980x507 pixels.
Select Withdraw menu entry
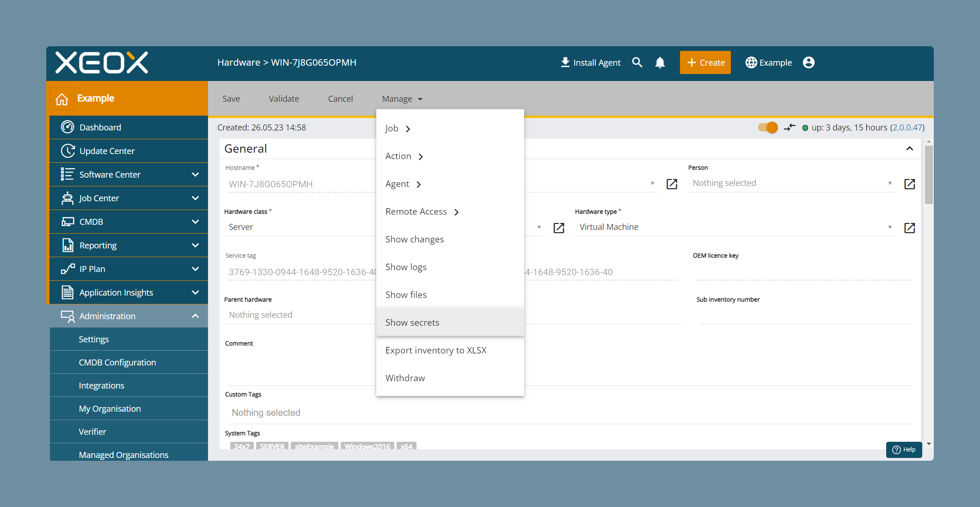(450, 378)
